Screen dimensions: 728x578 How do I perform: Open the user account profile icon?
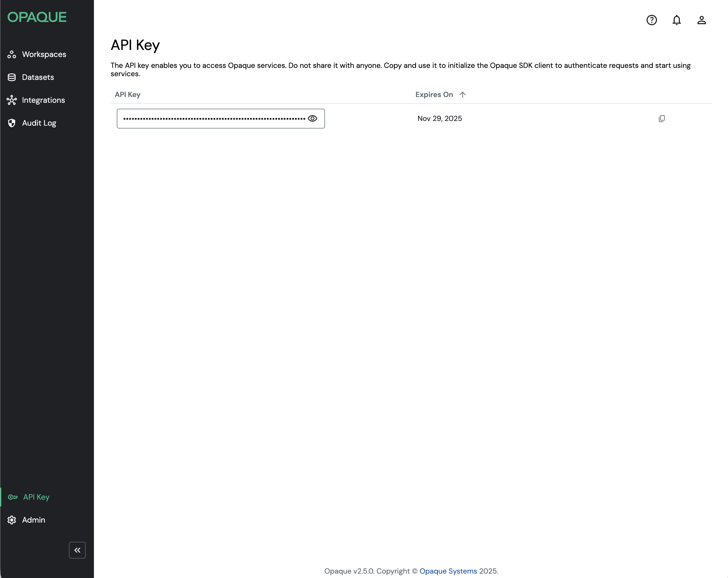(x=701, y=20)
